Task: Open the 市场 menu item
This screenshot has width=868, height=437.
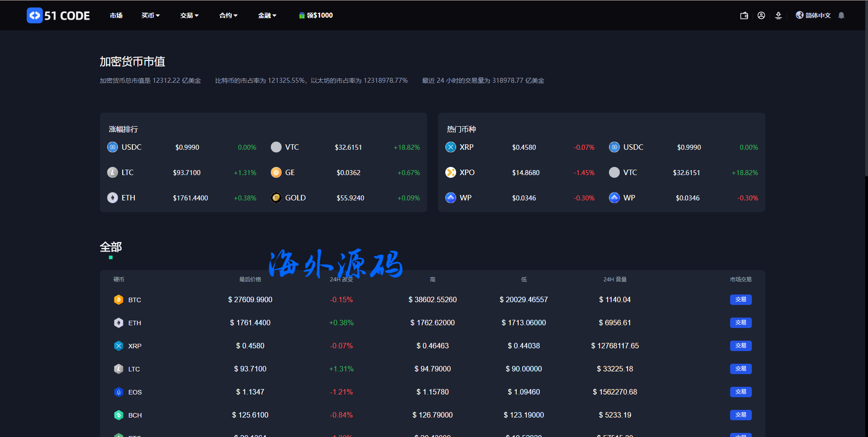Action: point(116,15)
